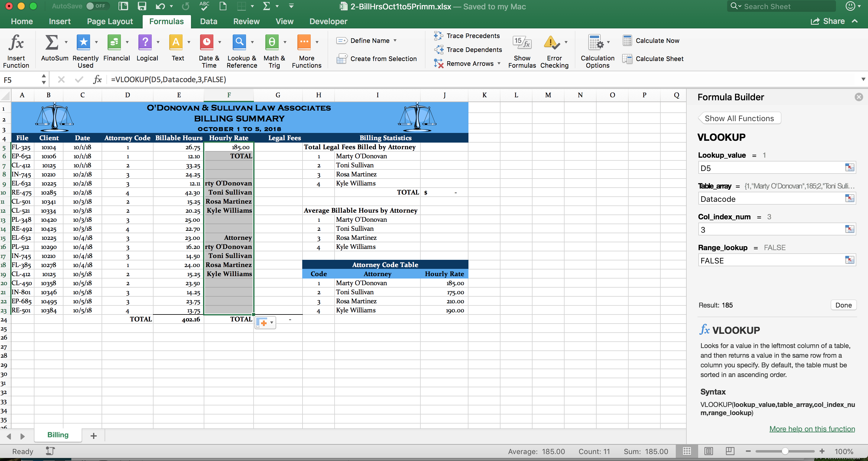Click Calculate Now icon

pyautogui.click(x=627, y=40)
